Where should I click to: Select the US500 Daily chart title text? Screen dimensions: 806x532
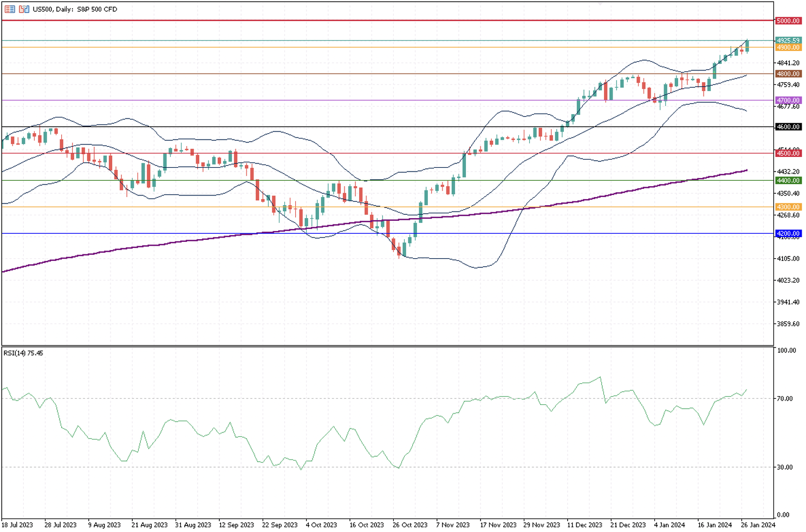[x=75, y=9]
